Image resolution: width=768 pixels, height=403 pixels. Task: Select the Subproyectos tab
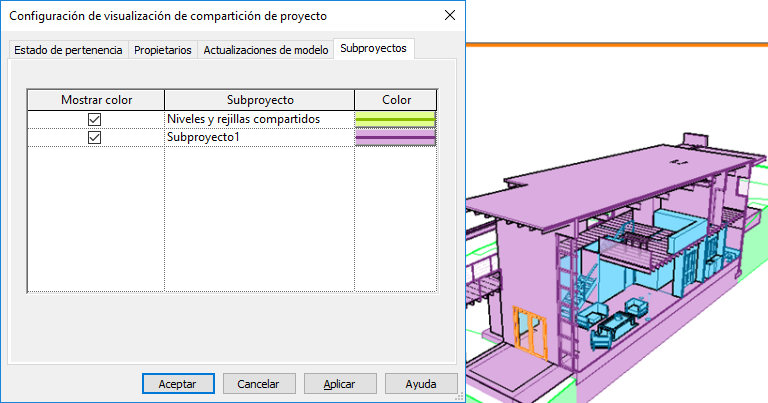click(374, 48)
